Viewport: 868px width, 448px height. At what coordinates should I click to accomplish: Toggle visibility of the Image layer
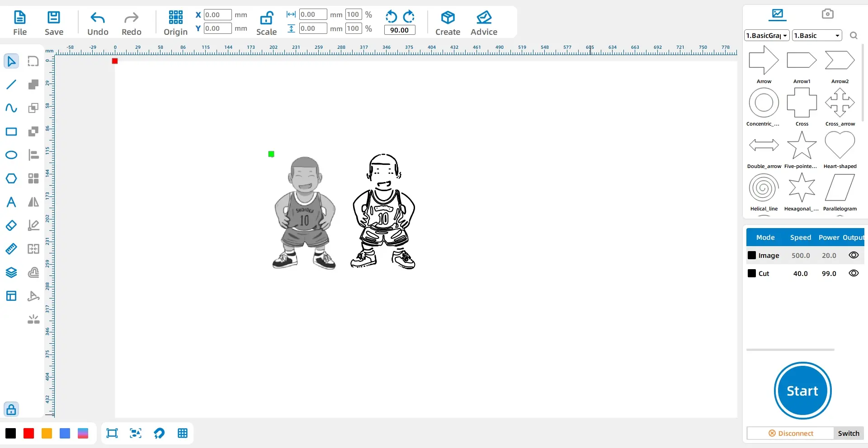[x=854, y=255]
